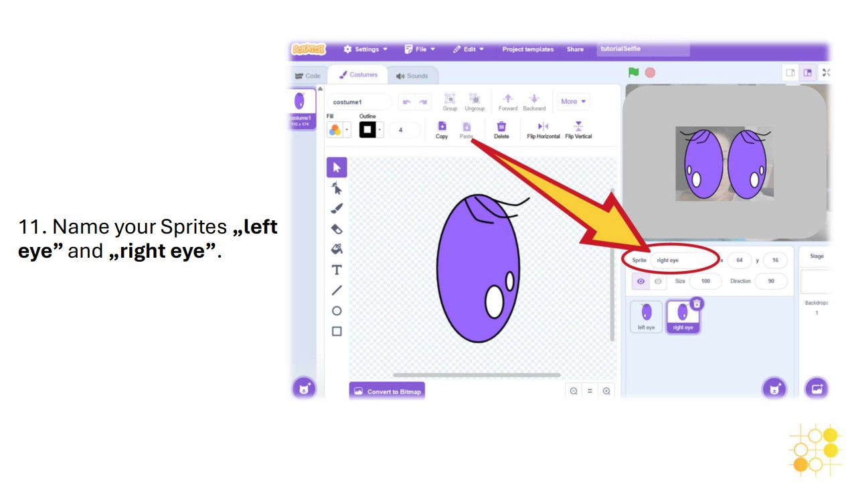The height and width of the screenshot is (504, 858).
Task: Click the Delete icon in costume toolbar
Action: (x=501, y=127)
